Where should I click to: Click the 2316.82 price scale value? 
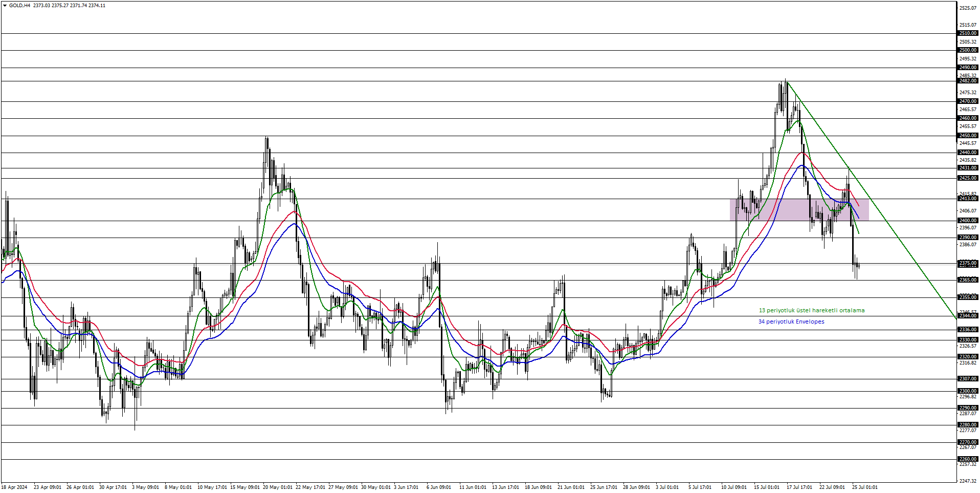pos(968,363)
